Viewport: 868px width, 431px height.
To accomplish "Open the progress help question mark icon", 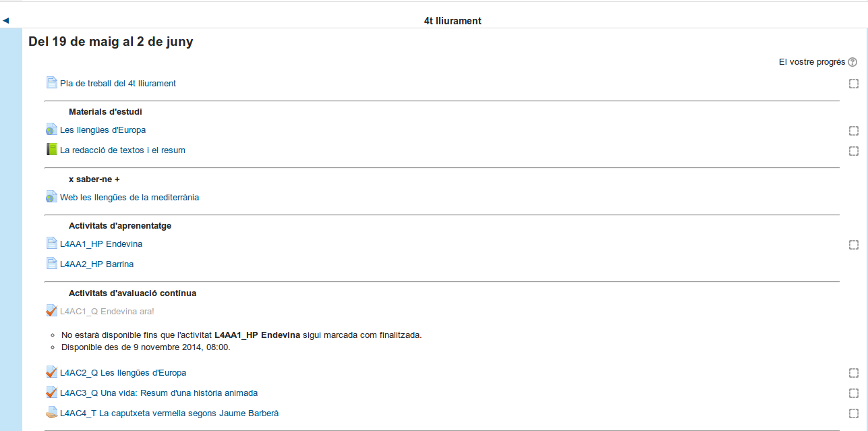I will (852, 62).
